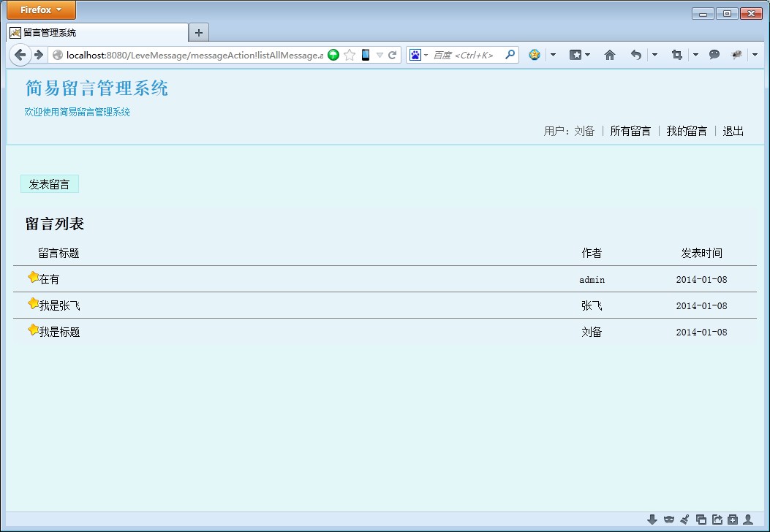
Task: Expand dropdown arrow next to bookmarks icon
Action: click(x=588, y=55)
